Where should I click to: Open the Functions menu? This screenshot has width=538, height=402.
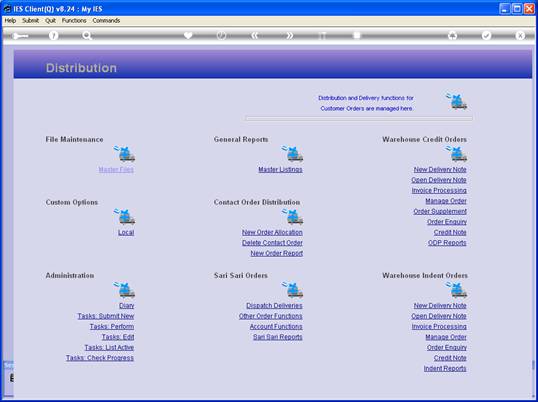pyautogui.click(x=74, y=21)
